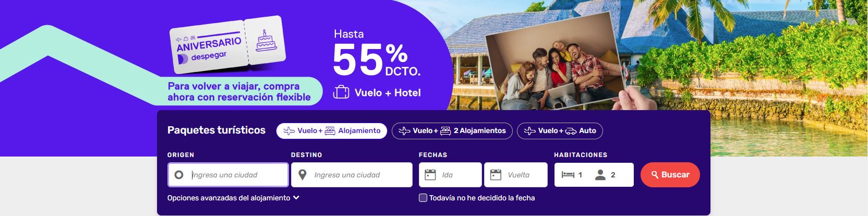Viewport: 868px width, 216px height.
Task: Open the Vuelta calendar icon
Action: pyautogui.click(x=496, y=175)
